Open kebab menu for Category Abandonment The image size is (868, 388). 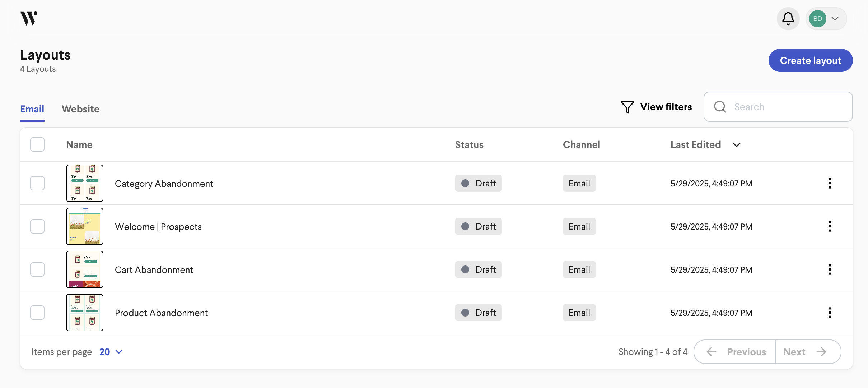click(x=830, y=183)
